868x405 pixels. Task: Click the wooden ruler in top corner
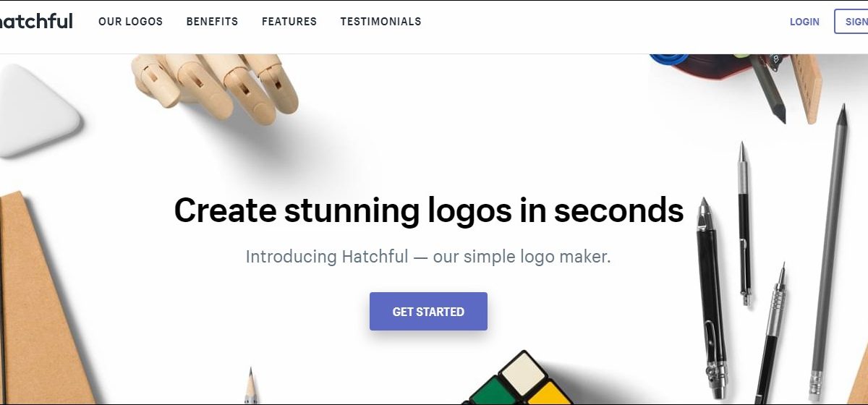[x=804, y=88]
